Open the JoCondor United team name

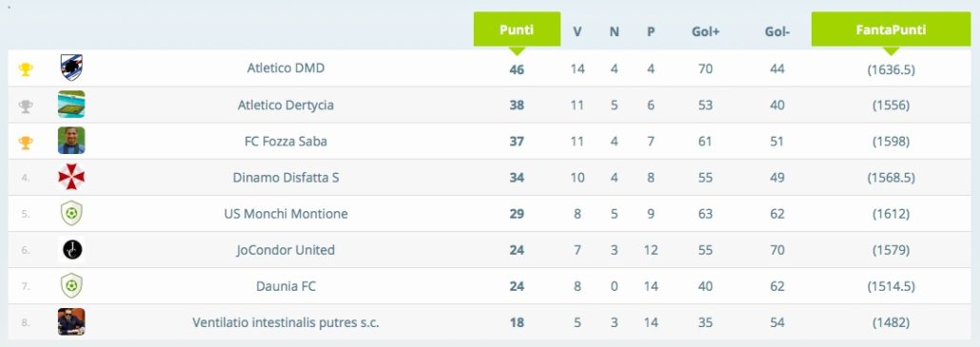[x=285, y=250]
